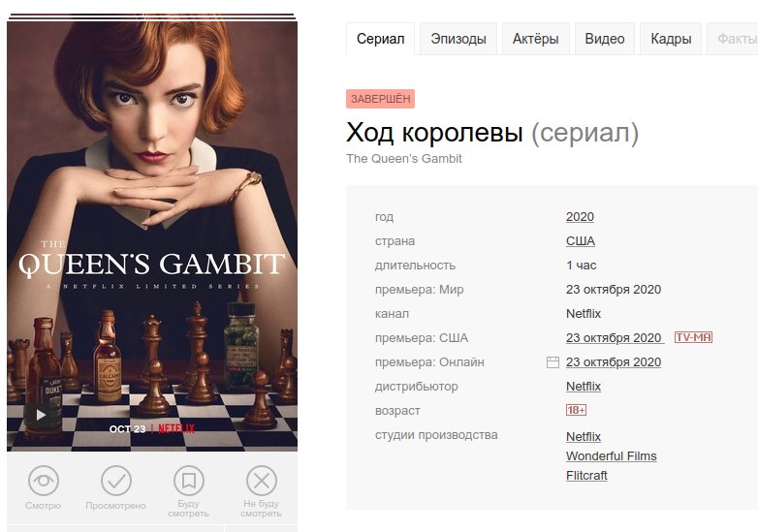Go to the Кадры tab
The width and height of the screenshot is (758, 532).
pyautogui.click(x=671, y=39)
